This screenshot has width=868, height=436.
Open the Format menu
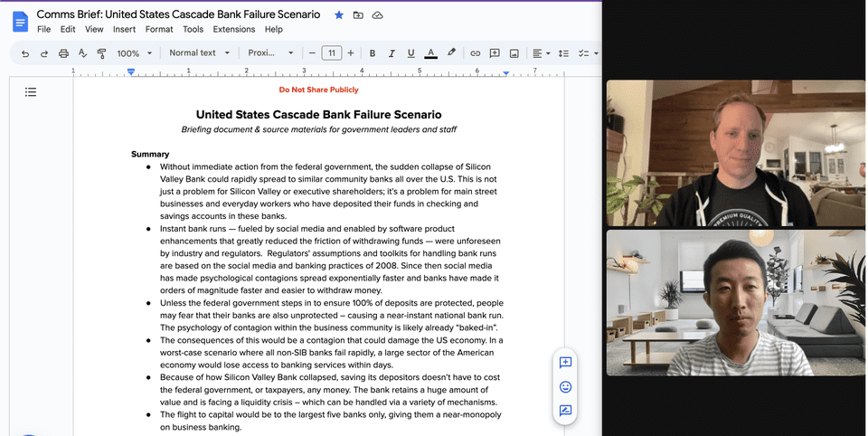coord(159,29)
